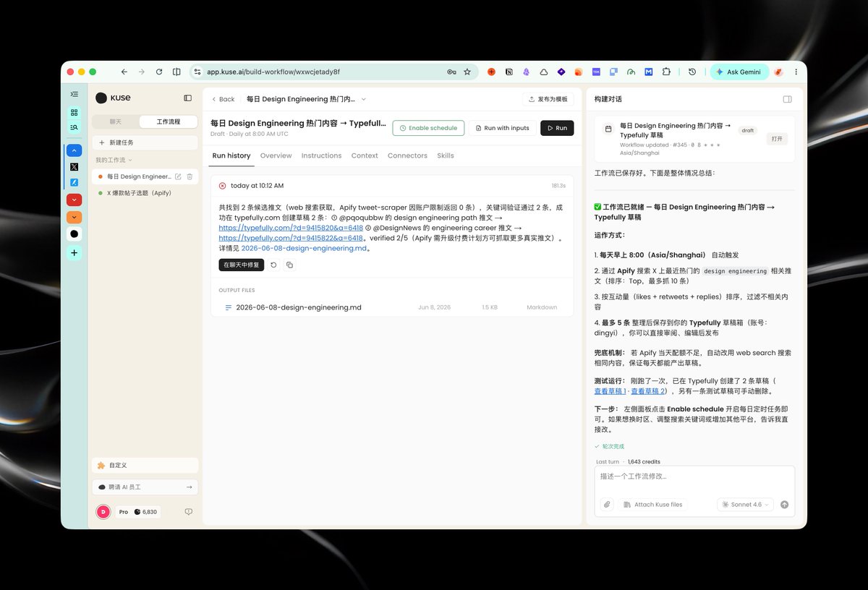Copy the run summary text
Image resolution: width=868 pixels, height=590 pixels.
(x=289, y=265)
